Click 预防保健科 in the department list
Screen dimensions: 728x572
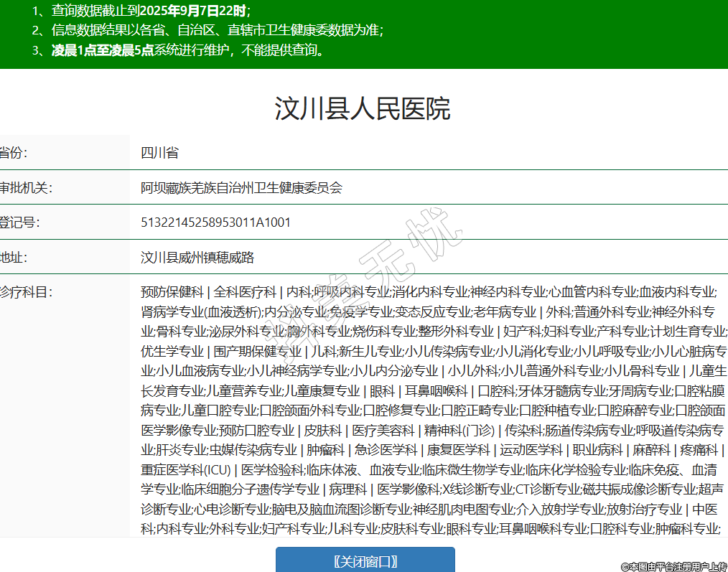[172, 291]
